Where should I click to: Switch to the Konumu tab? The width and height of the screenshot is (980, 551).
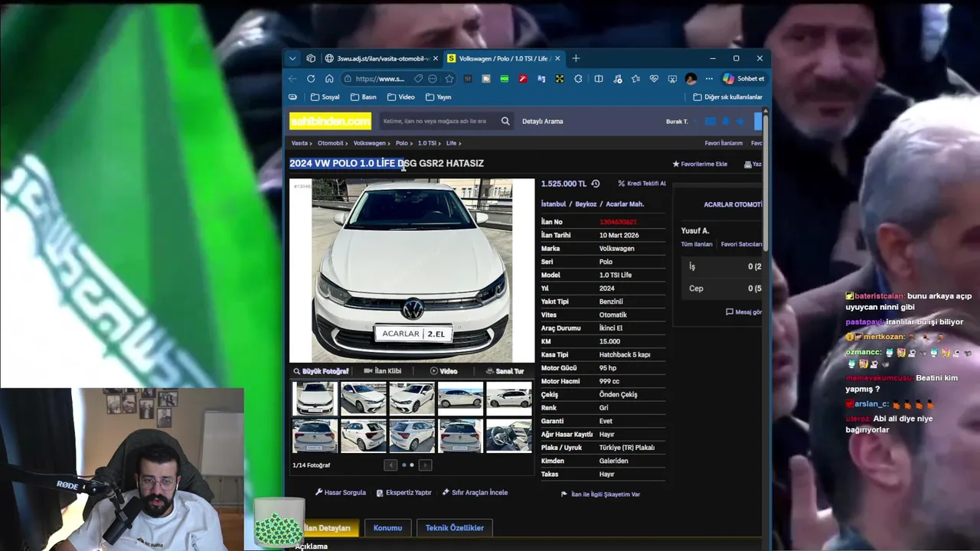point(387,528)
